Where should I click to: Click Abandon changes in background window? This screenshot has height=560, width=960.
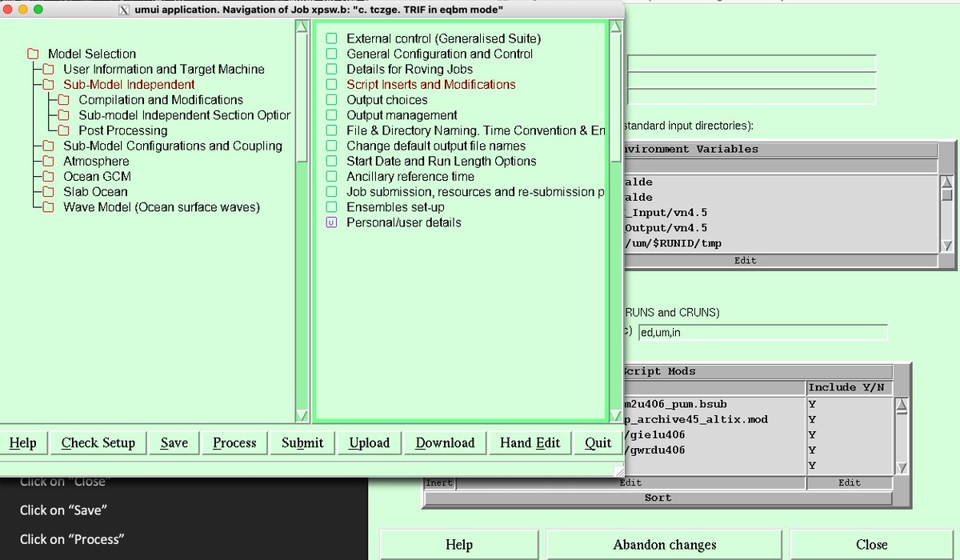pyautogui.click(x=664, y=545)
